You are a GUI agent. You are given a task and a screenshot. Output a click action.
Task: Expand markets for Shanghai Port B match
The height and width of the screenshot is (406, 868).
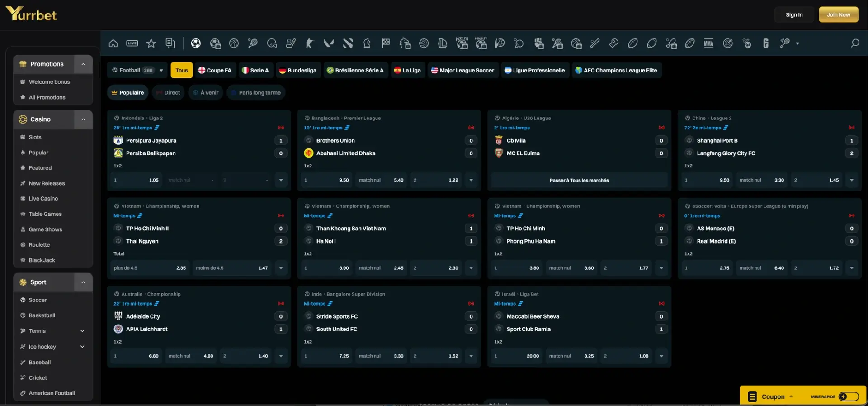tap(852, 180)
